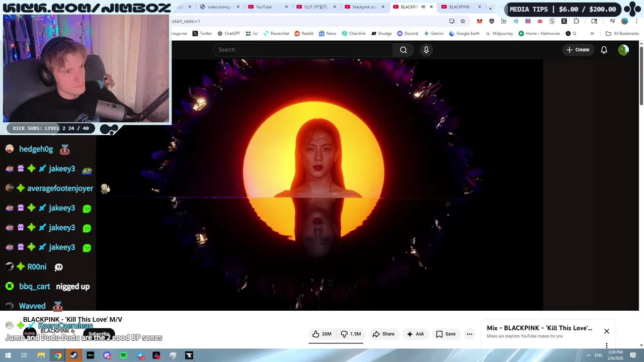Viewport: 644px width, 362px height.
Task: Save the video to playlist
Action: click(446, 334)
